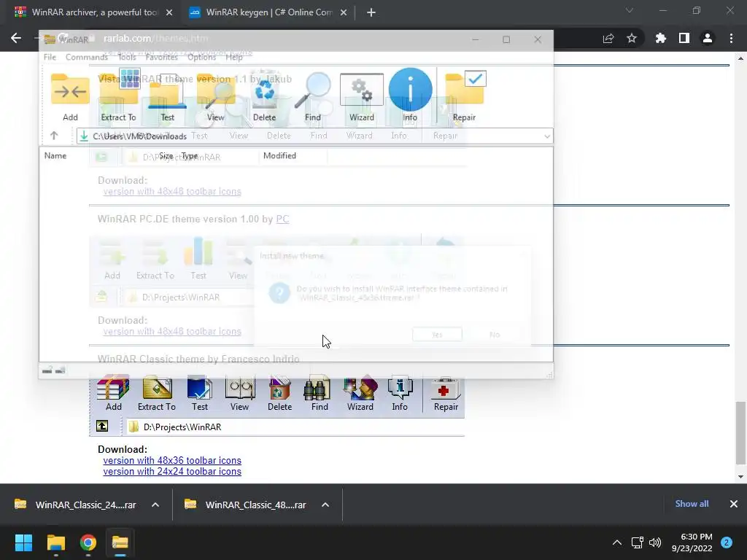Open the Tools menu in WinRAR
The height and width of the screenshot is (560, 747).
(x=127, y=57)
